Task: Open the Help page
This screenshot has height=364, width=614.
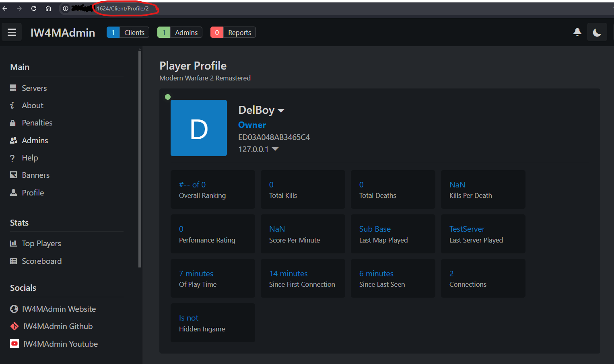Action: click(x=30, y=158)
